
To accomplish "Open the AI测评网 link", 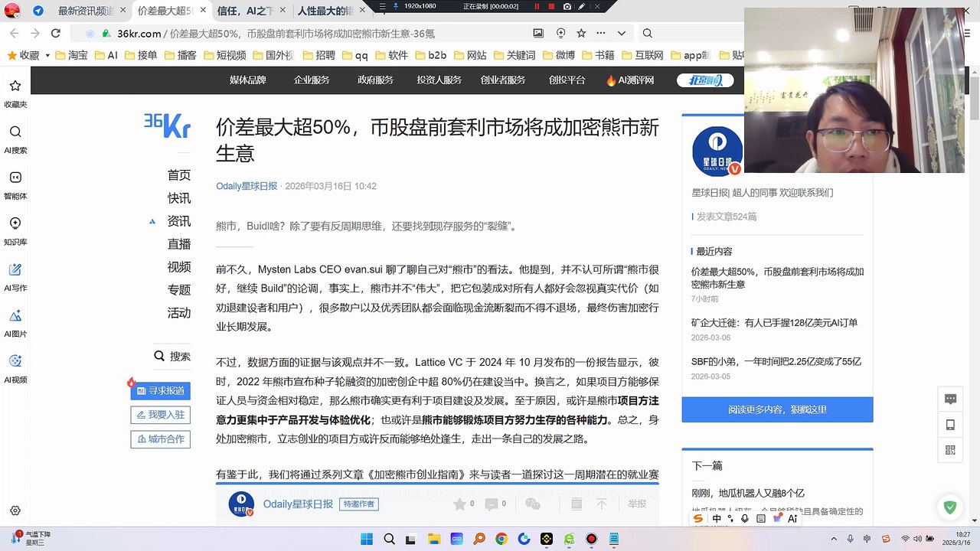I will click(630, 80).
